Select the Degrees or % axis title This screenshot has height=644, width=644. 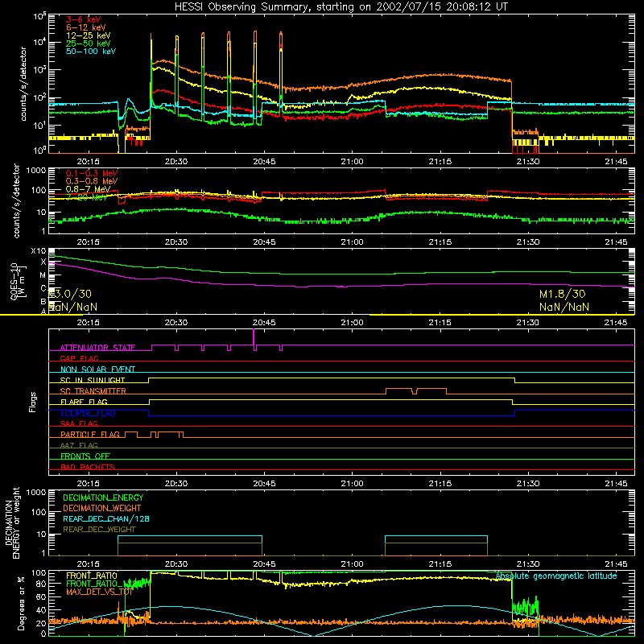[x=21, y=603]
